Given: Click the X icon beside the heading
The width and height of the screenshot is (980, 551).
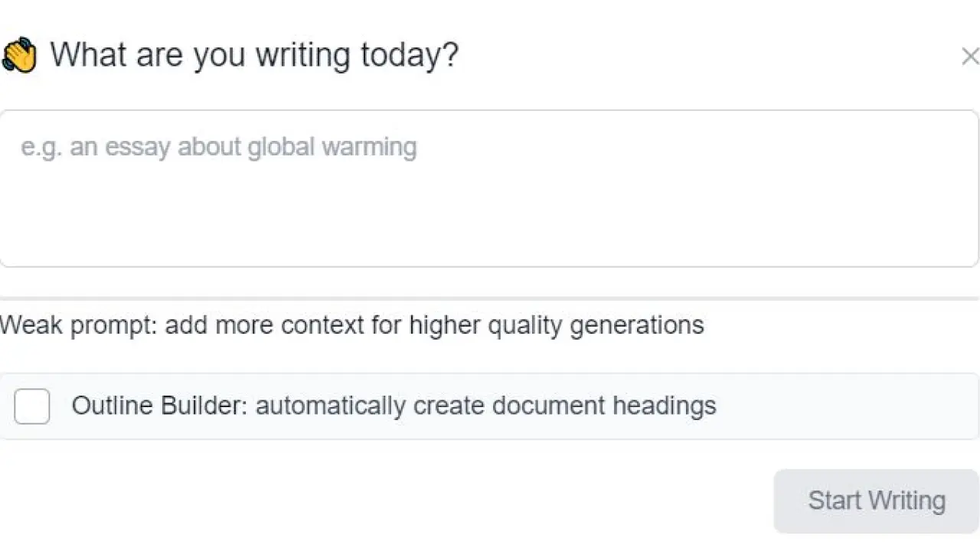Looking at the screenshot, I should click(x=970, y=56).
